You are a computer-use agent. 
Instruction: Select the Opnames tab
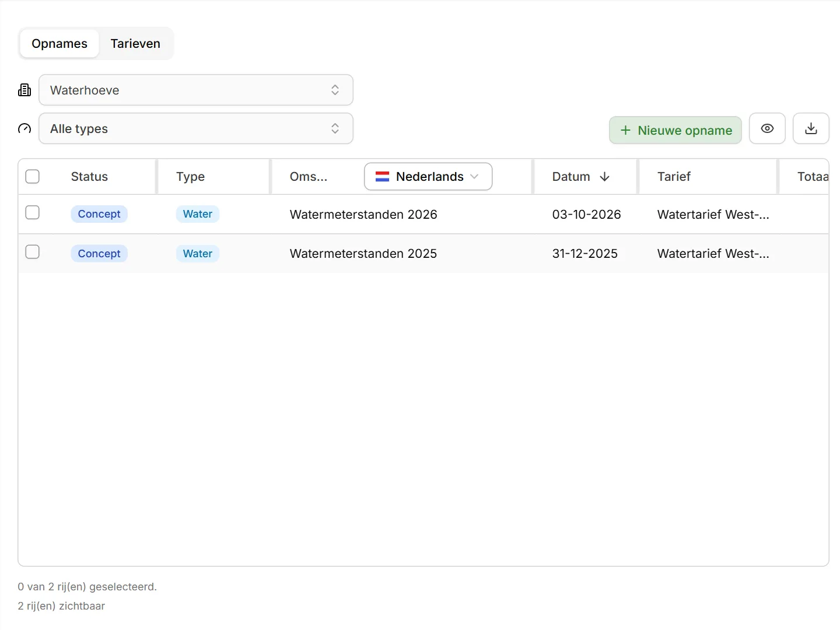tap(60, 44)
